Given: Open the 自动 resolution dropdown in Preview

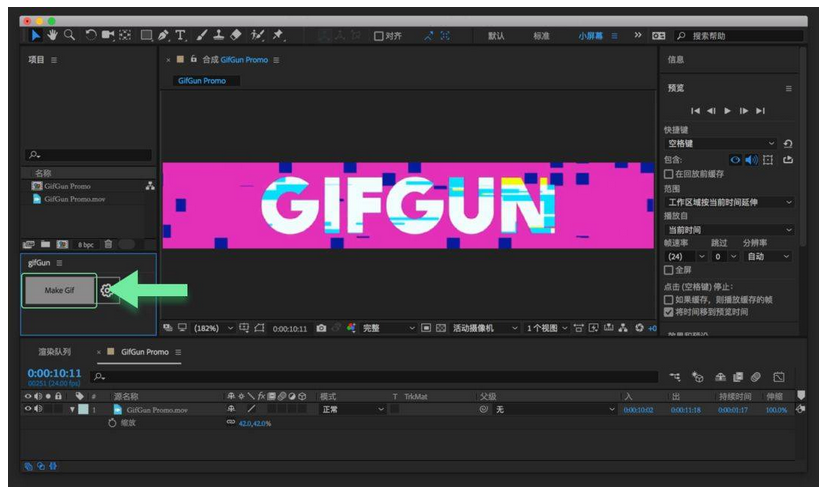Looking at the screenshot, I should (768, 256).
